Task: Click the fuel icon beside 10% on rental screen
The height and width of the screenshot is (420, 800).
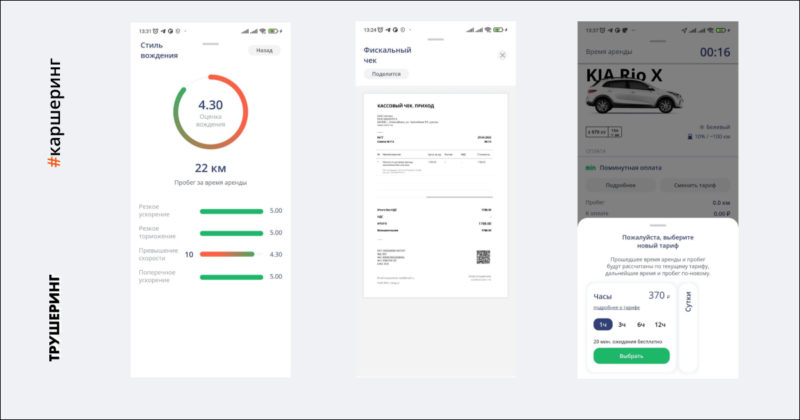Action: pos(690,137)
